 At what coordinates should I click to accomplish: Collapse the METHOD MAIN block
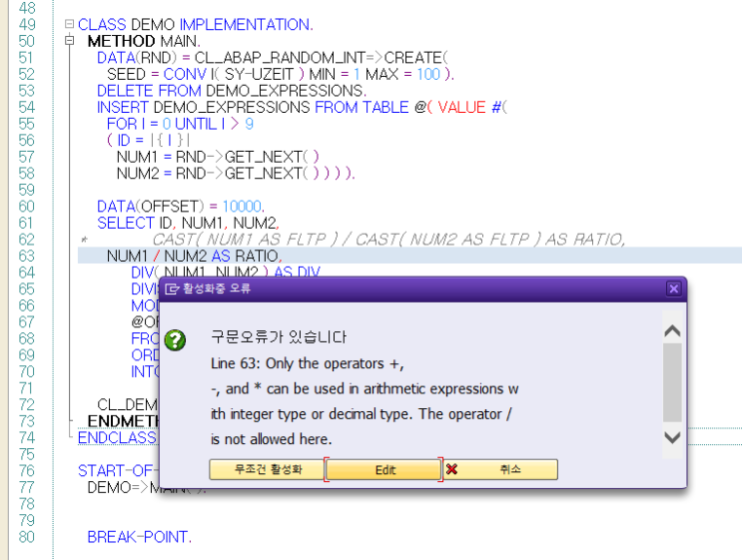(70, 41)
